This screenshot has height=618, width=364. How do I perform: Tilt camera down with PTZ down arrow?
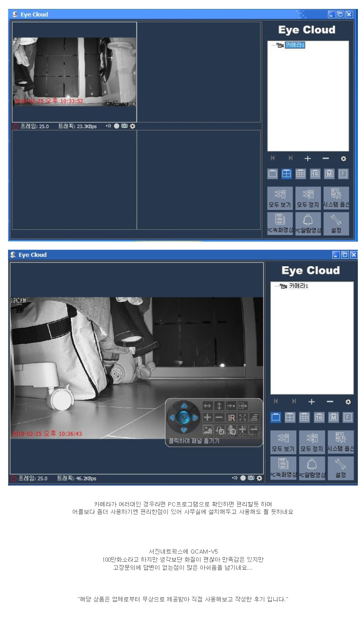184,430
